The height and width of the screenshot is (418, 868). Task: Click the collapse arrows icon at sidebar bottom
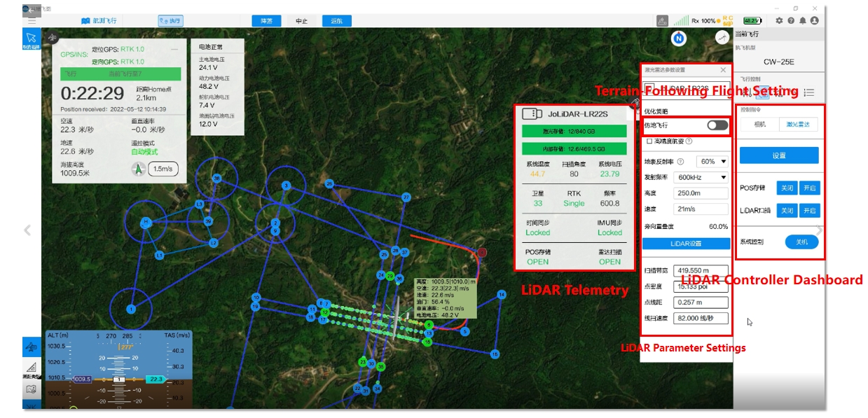31,405
